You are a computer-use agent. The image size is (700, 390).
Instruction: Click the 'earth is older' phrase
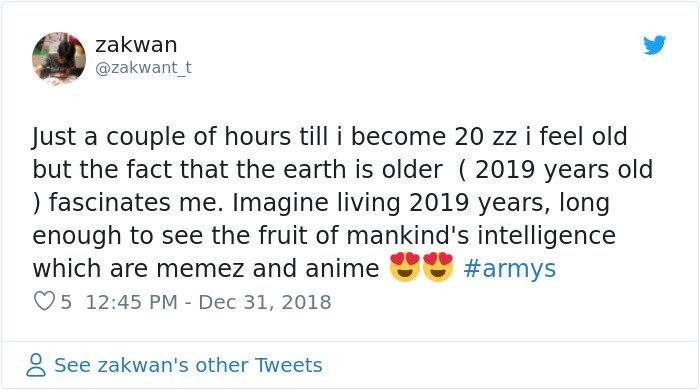[363, 170]
